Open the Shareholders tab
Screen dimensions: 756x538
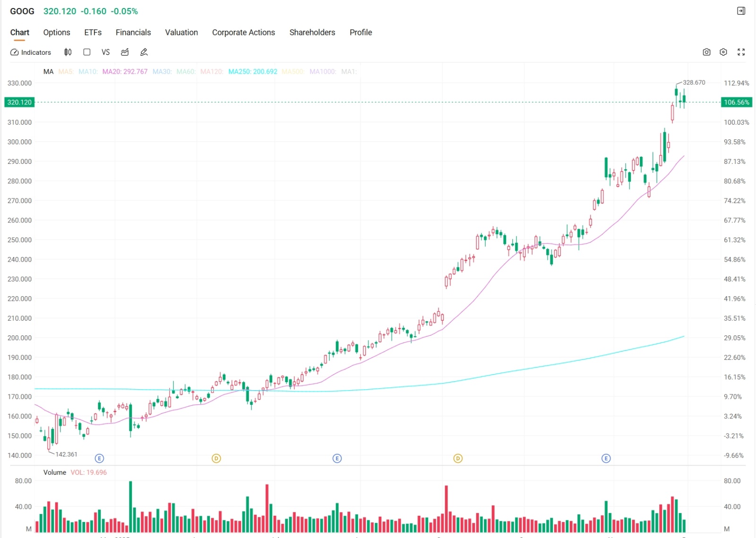312,33
